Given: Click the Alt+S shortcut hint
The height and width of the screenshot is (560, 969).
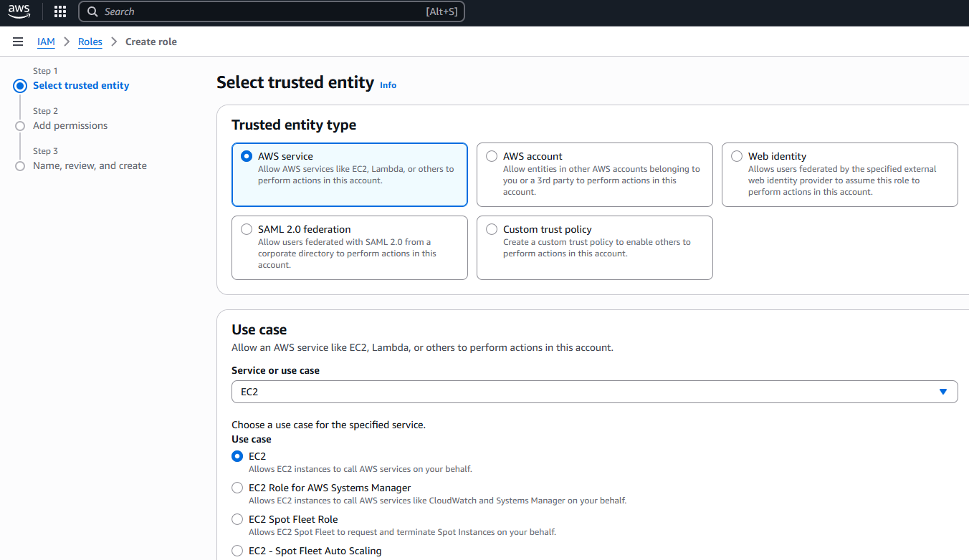Looking at the screenshot, I should click(x=441, y=11).
